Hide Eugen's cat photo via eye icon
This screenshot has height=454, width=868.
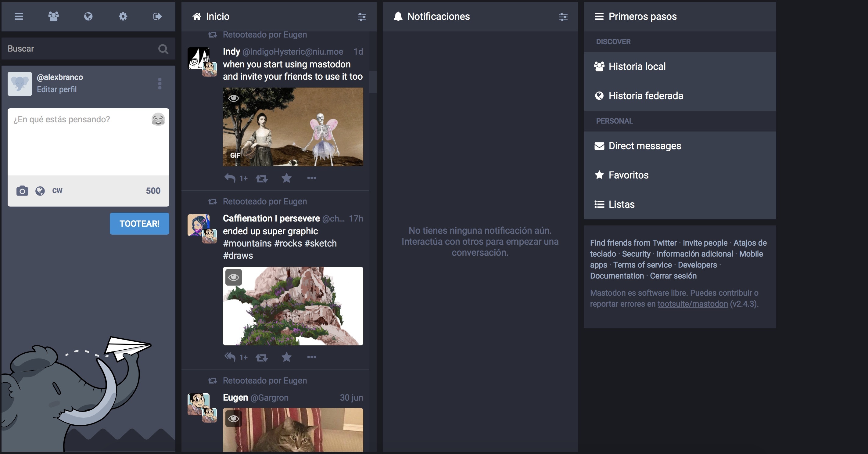coord(234,419)
